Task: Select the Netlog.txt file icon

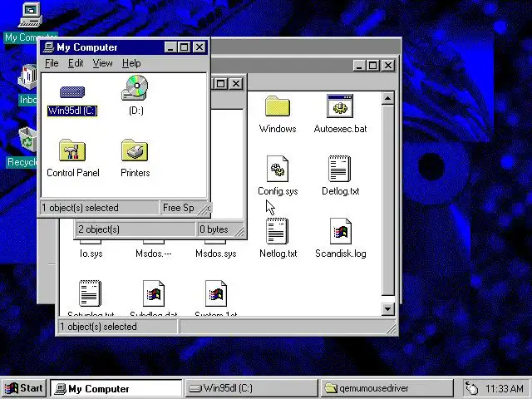Action: pyautogui.click(x=277, y=231)
